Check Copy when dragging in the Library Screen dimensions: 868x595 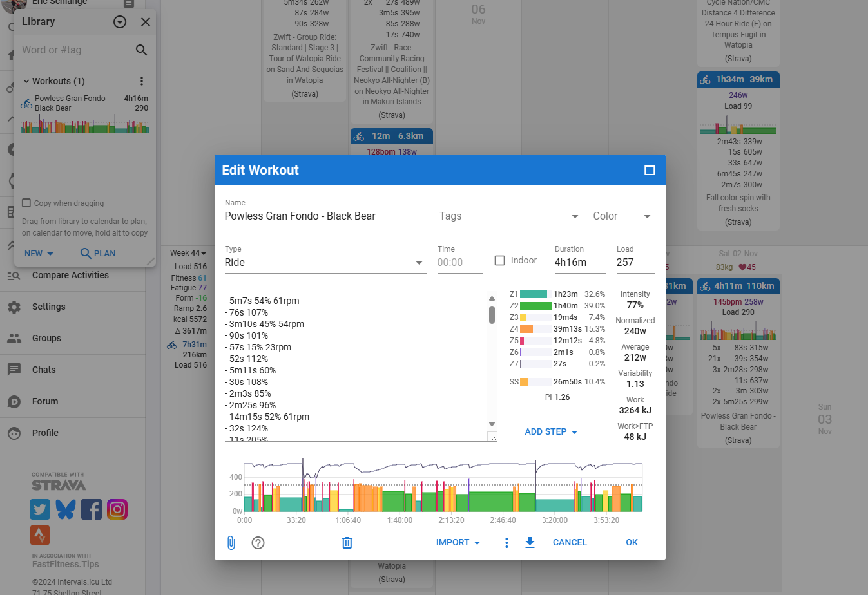point(26,203)
